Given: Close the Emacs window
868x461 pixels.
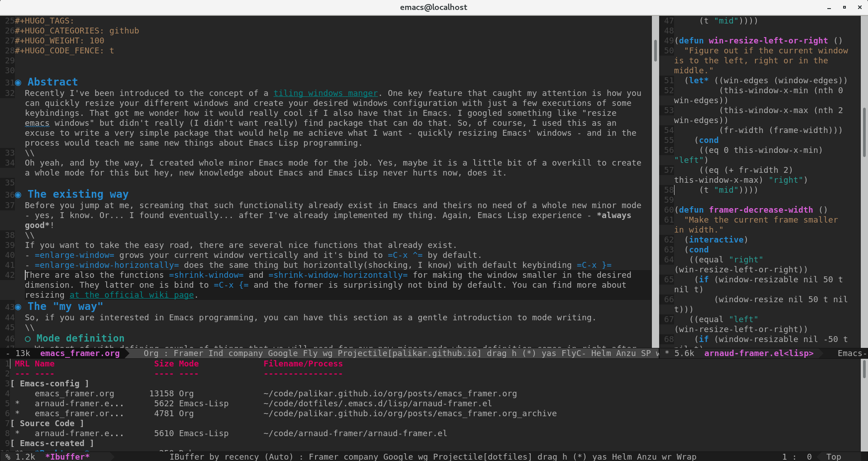Looking at the screenshot, I should pos(859,7).
